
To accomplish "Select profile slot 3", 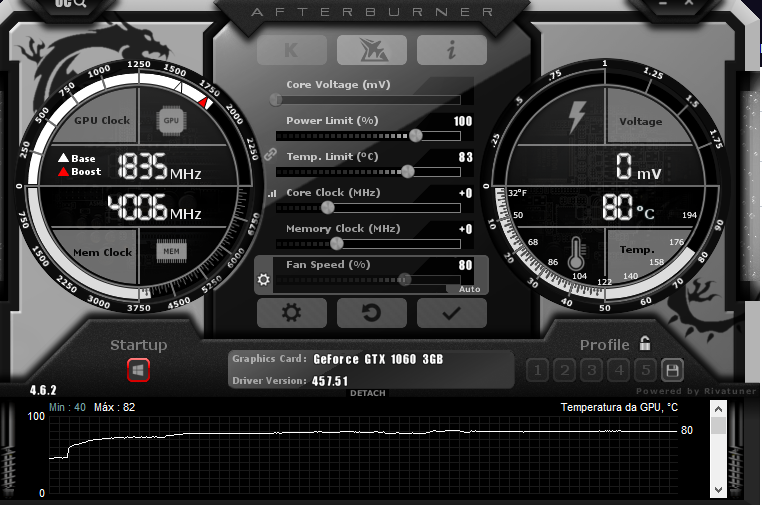I will pos(591,371).
